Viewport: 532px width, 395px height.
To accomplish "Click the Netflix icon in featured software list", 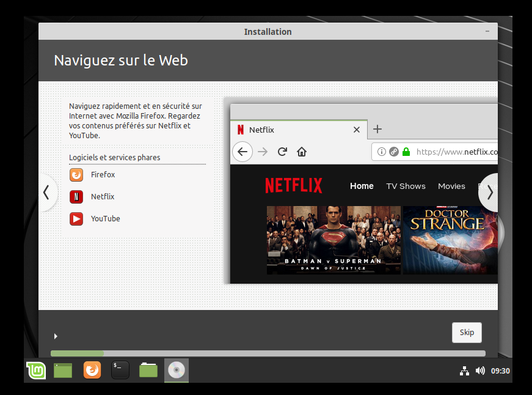I will (x=76, y=197).
